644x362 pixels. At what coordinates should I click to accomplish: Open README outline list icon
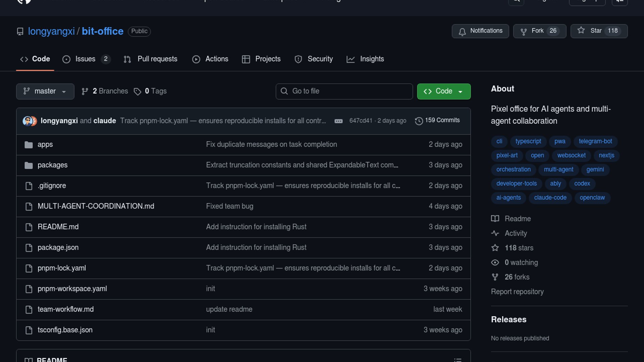point(458,360)
